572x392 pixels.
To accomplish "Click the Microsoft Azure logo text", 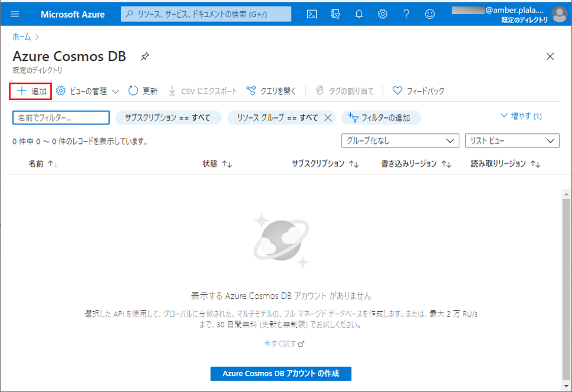I will 73,14.
